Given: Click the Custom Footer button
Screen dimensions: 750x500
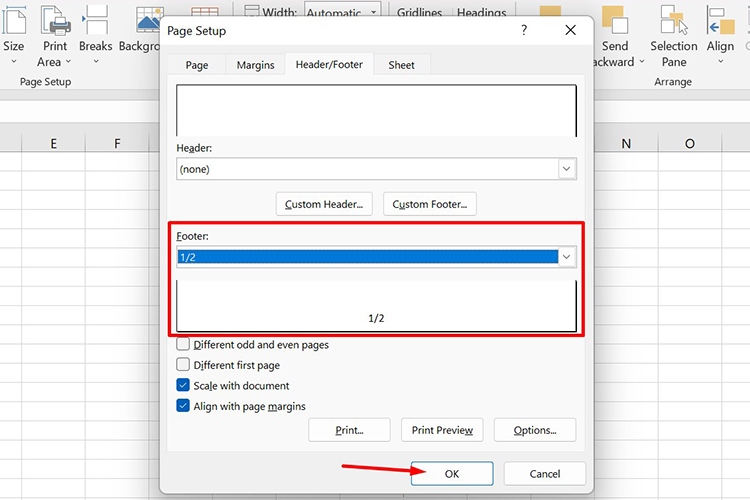Looking at the screenshot, I should point(430,204).
